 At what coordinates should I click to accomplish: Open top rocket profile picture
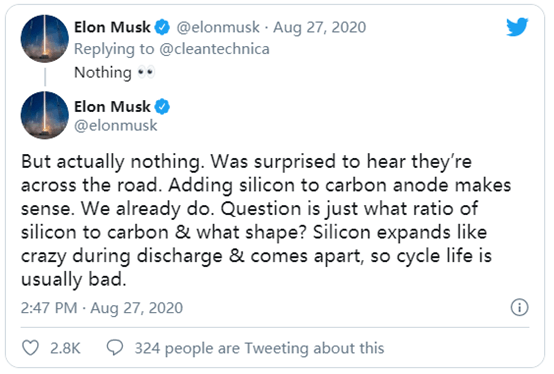(x=45, y=38)
